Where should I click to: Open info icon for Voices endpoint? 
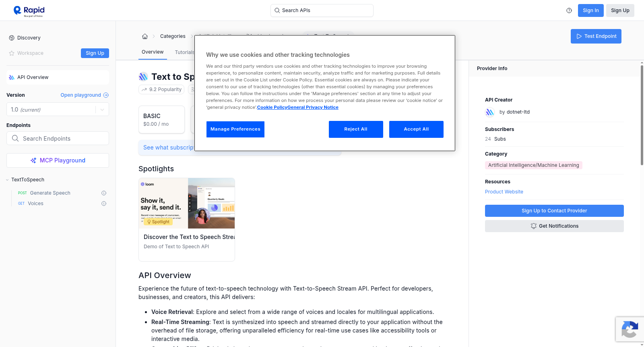click(104, 204)
